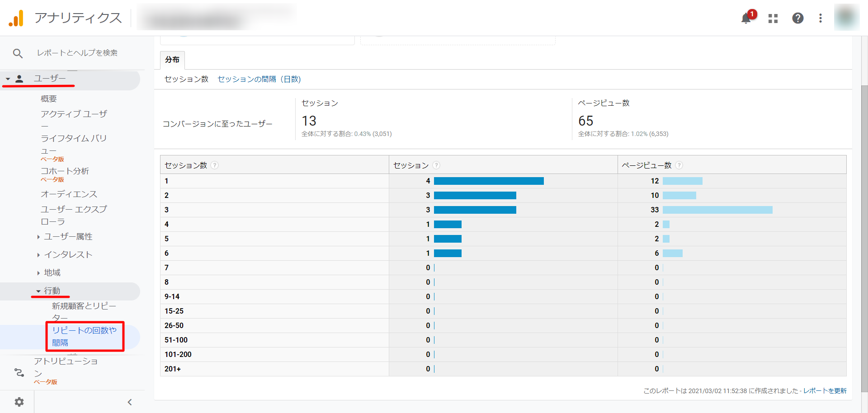Image resolution: width=868 pixels, height=413 pixels.
Task: Open the admin settings gear icon
Action: click(x=19, y=402)
